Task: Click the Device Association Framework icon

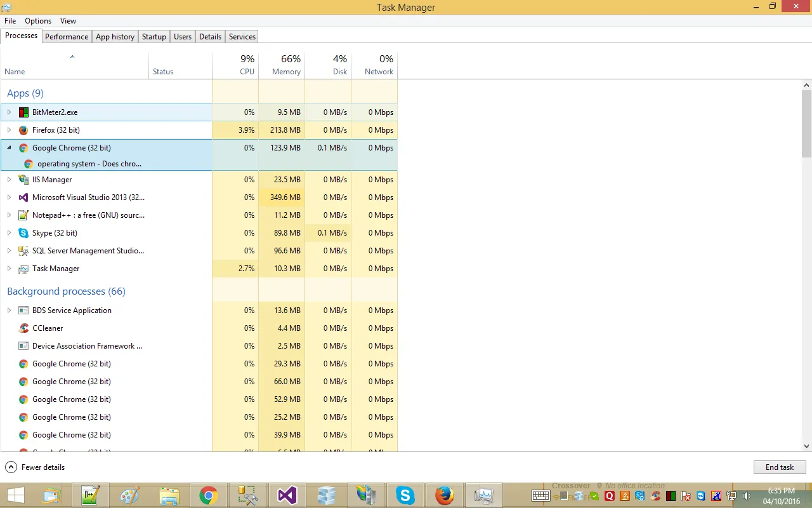Action: point(23,346)
